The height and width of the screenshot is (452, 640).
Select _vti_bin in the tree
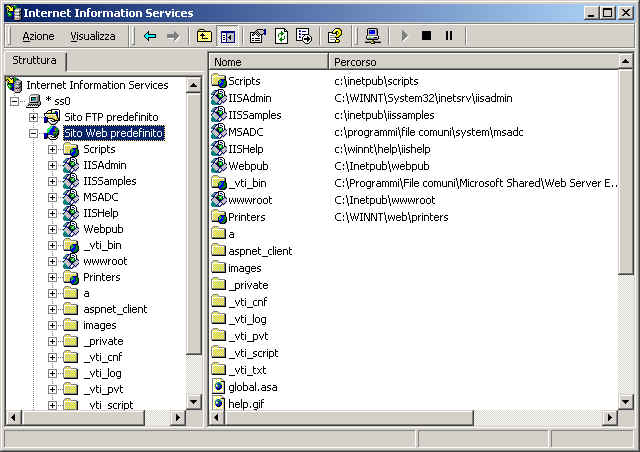[102, 245]
